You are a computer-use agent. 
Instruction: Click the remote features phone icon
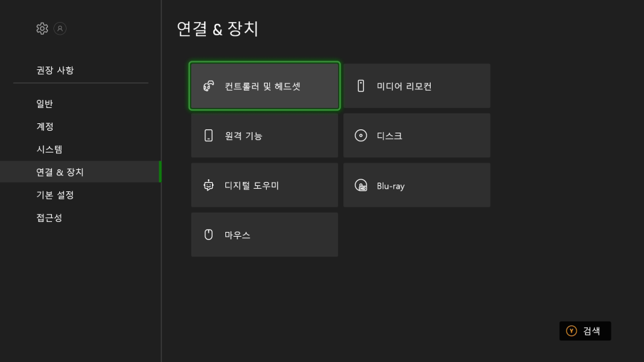point(209,136)
